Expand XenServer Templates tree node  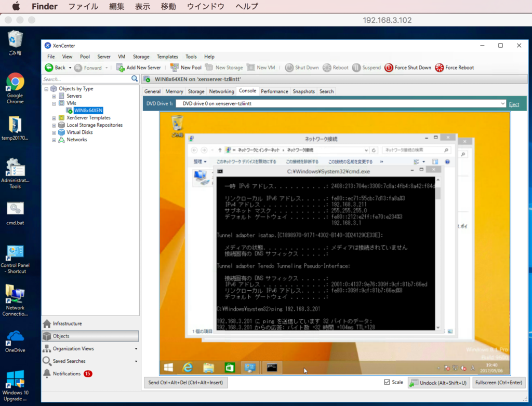[54, 118]
